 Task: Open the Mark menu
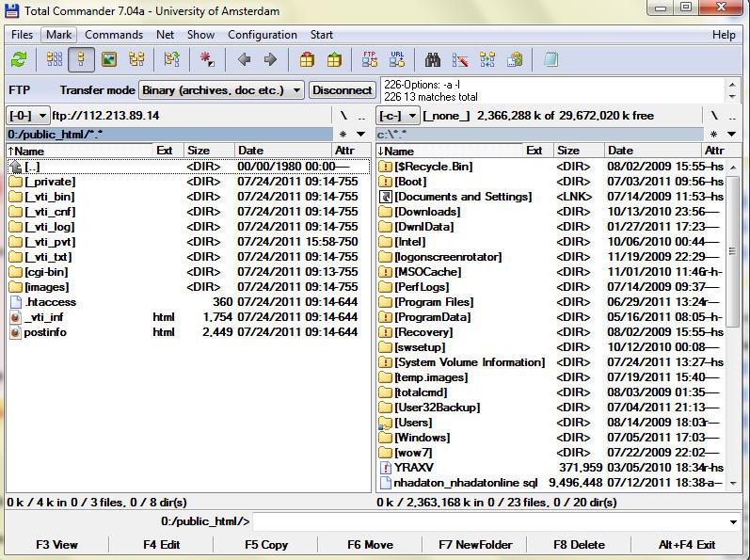[x=59, y=35]
